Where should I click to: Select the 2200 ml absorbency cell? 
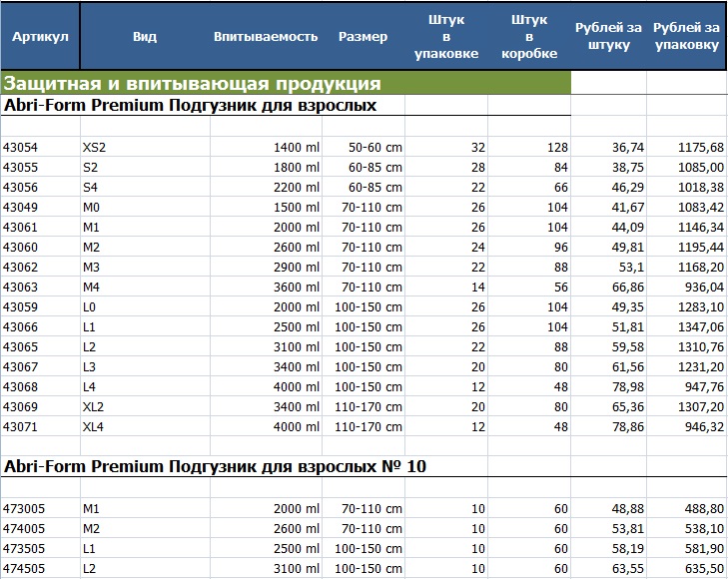click(x=266, y=187)
